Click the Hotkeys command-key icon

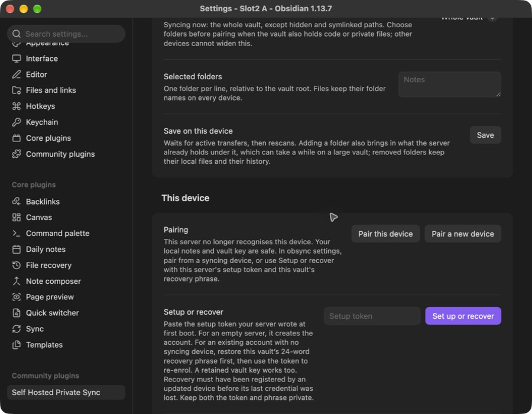(17, 106)
